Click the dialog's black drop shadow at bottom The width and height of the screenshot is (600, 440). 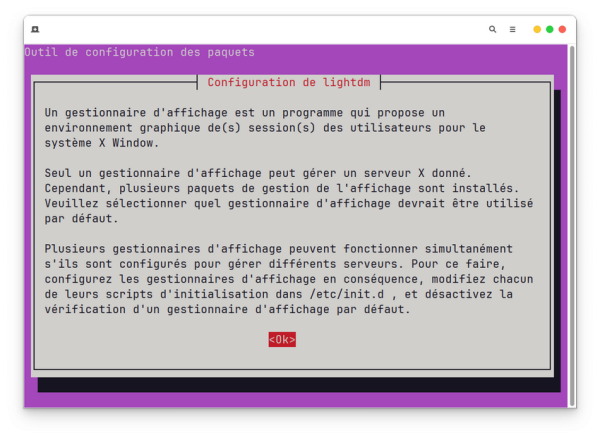[300, 384]
